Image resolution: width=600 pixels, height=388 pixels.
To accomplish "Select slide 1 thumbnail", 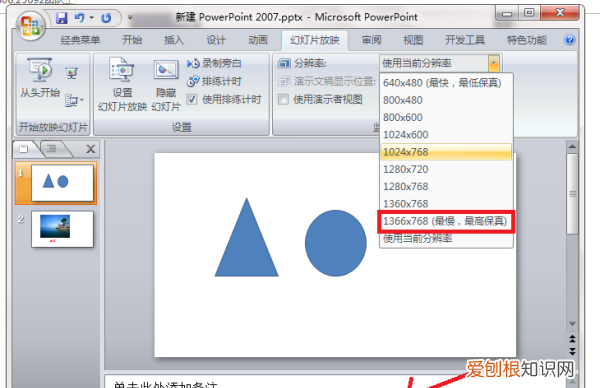I will click(x=62, y=183).
